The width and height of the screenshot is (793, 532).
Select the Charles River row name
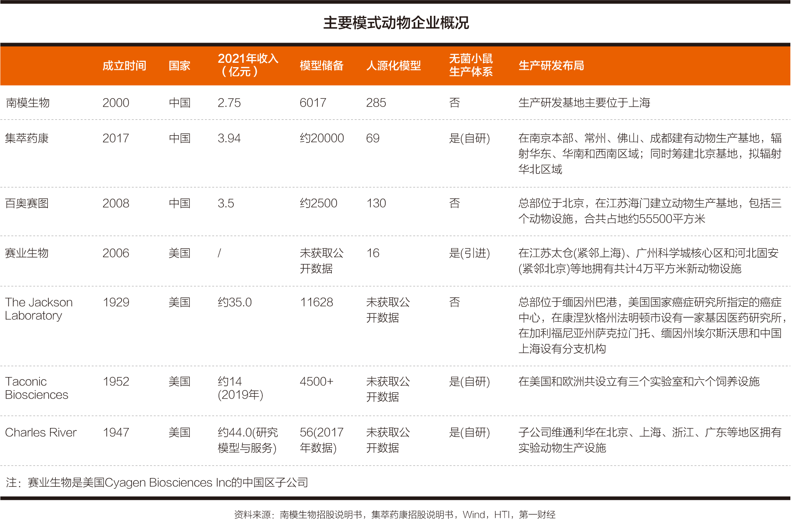click(x=41, y=432)
